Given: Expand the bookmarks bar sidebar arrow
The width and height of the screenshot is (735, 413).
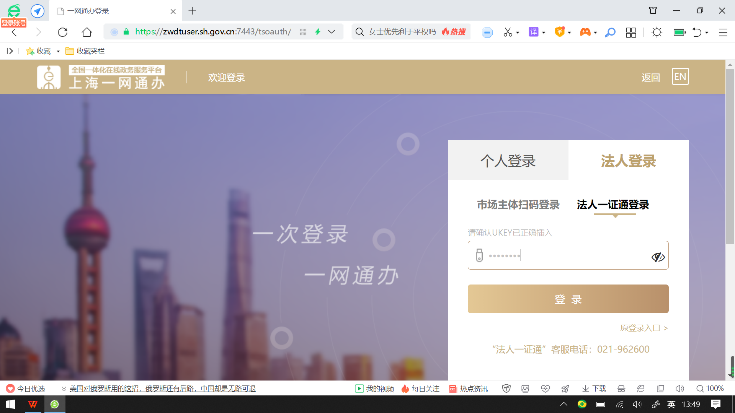Looking at the screenshot, I should (9, 51).
